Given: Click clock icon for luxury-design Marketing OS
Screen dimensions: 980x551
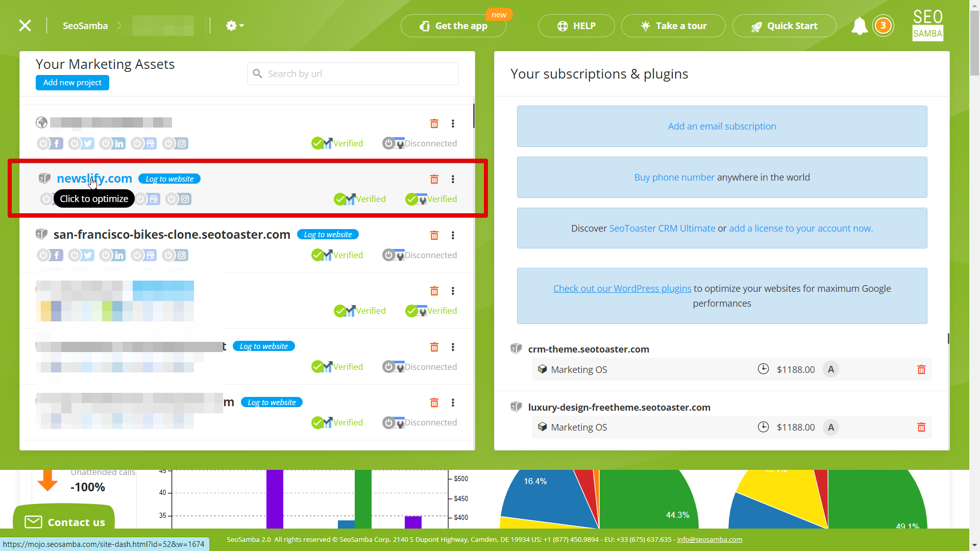Looking at the screenshot, I should coord(763,427).
